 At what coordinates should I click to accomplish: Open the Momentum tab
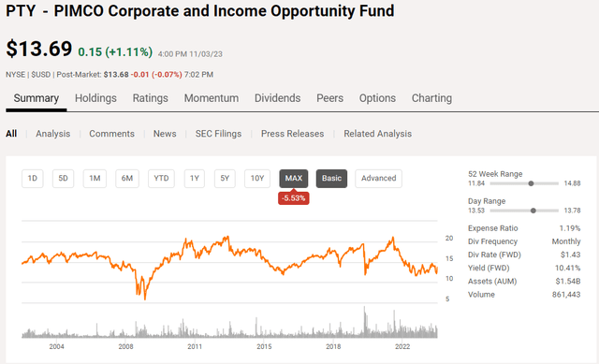(x=212, y=98)
